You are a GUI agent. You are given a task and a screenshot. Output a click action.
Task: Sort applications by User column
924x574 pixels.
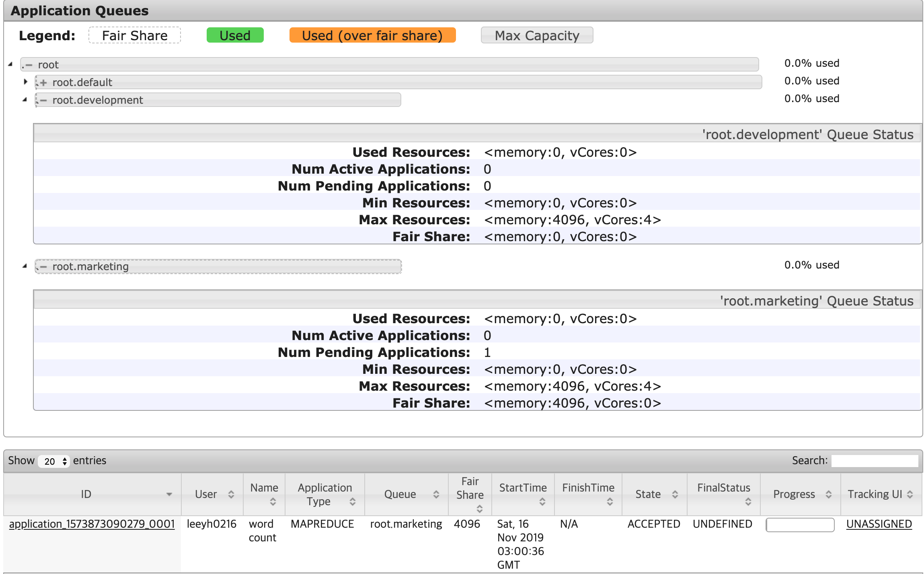point(231,494)
